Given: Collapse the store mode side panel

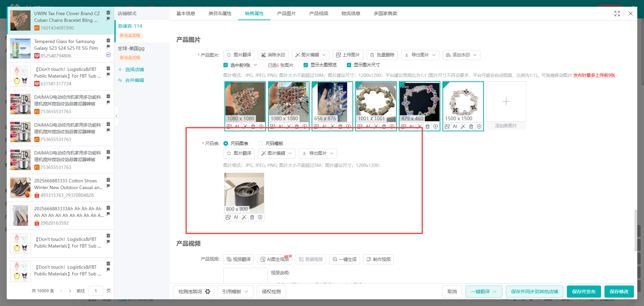Looking at the screenshot, I should [116, 116].
